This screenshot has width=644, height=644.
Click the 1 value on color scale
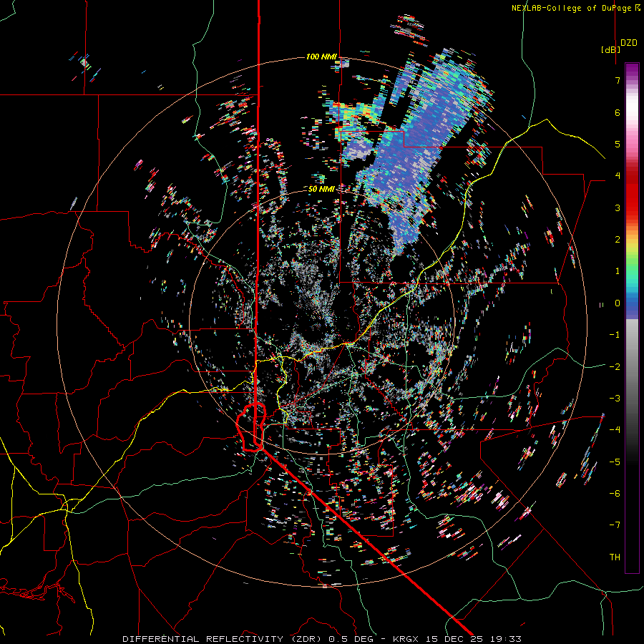coord(618,271)
